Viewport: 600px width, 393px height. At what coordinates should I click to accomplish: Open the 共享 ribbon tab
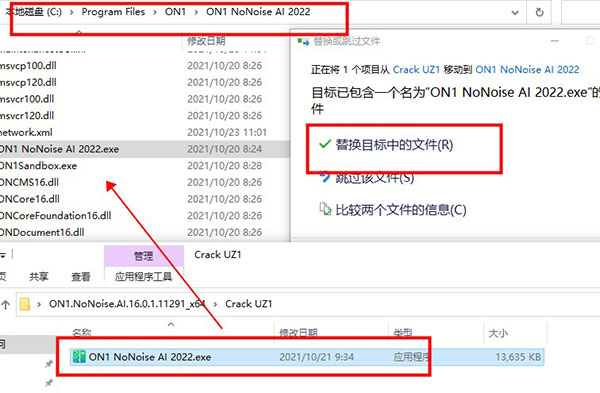tap(39, 277)
